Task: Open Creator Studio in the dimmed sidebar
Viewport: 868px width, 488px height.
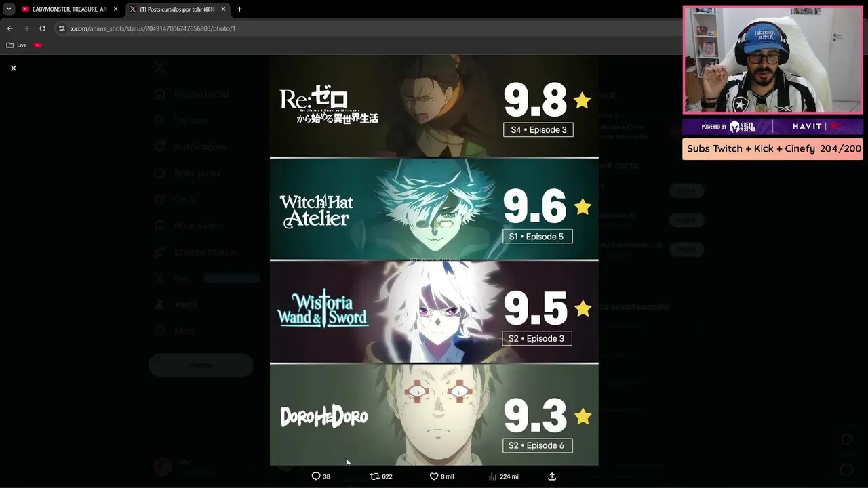Action: coord(195,252)
